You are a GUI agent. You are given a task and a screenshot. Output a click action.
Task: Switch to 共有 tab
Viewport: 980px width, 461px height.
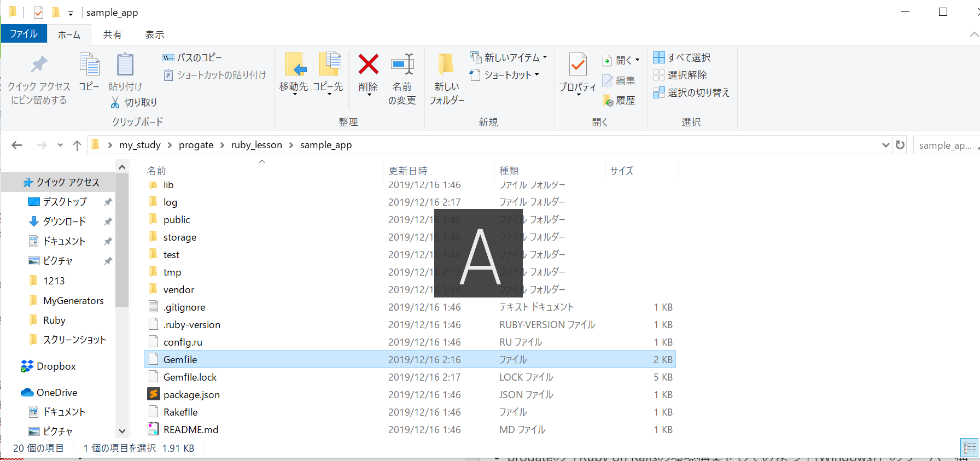pyautogui.click(x=113, y=34)
